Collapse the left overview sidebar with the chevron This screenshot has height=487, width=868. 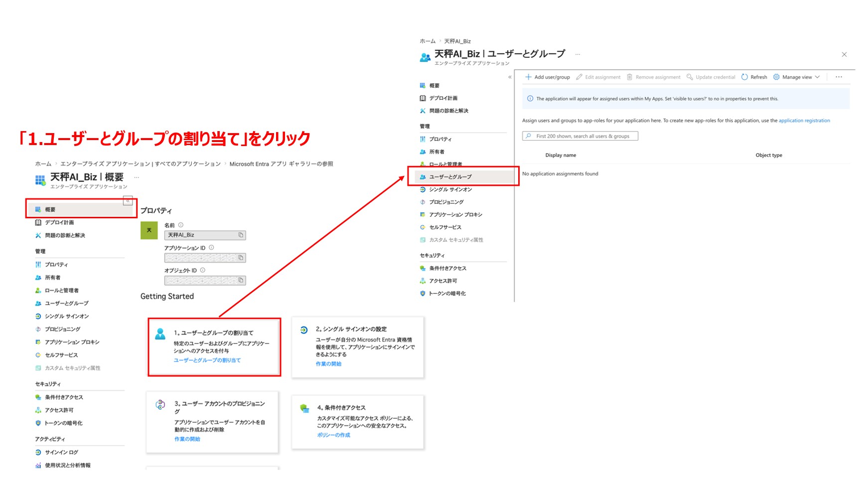click(x=128, y=201)
